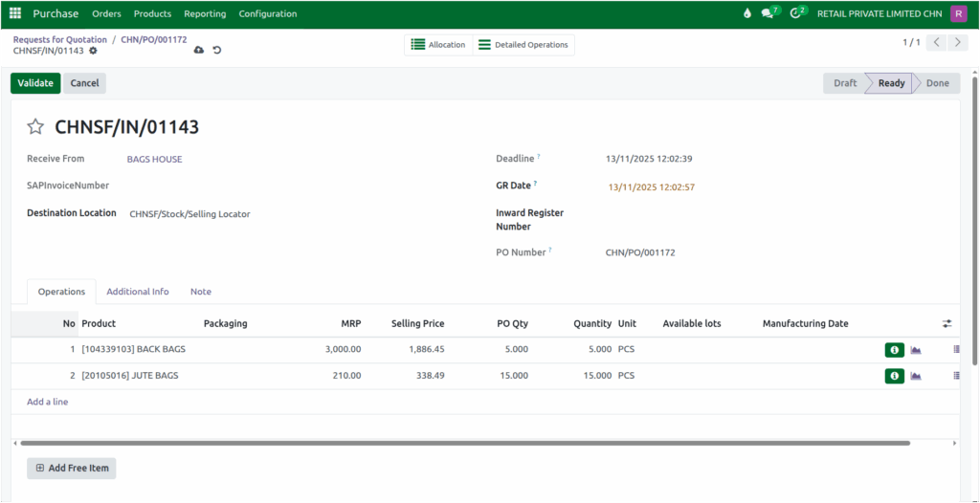Click the Deadline help question mark
Screen dimensions: 980x503
[539, 156]
